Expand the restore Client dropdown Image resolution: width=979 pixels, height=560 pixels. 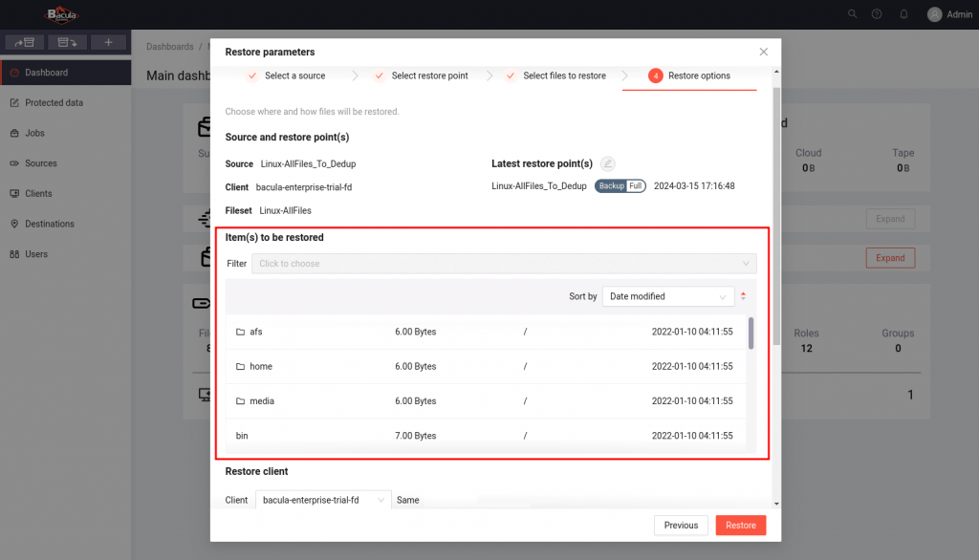(x=323, y=500)
